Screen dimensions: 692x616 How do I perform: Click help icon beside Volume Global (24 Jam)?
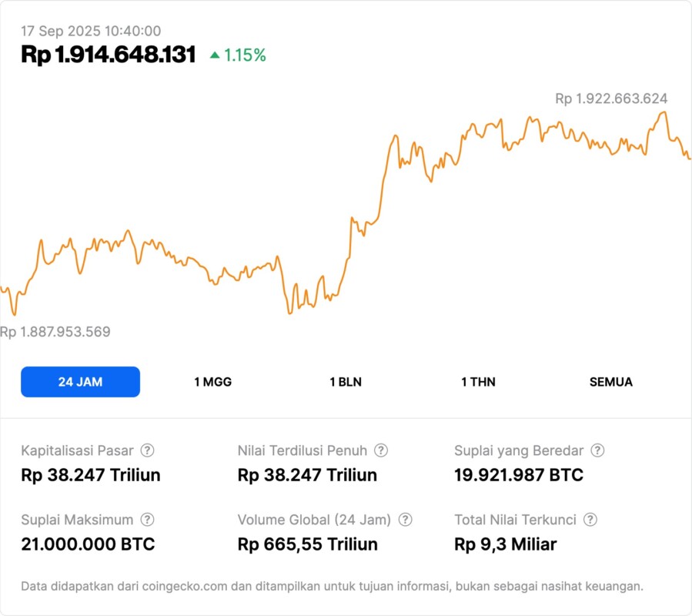(405, 520)
